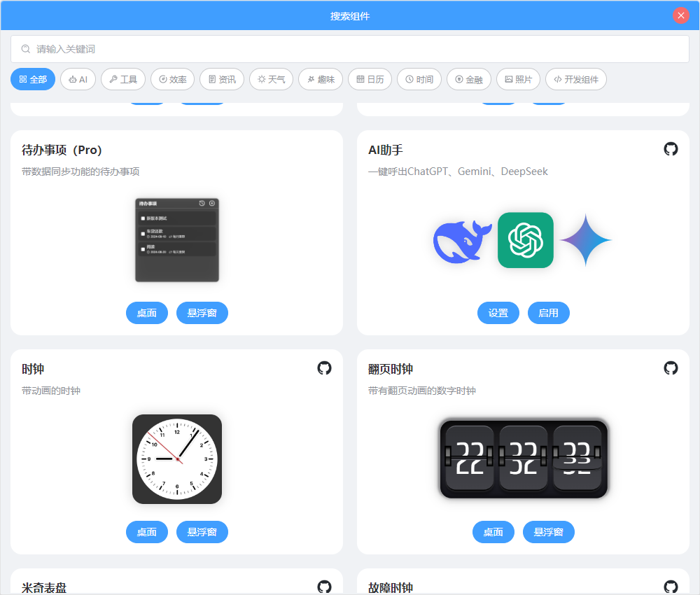
Task: Click description 带有翻页动画的数字时钟
Action: (422, 391)
